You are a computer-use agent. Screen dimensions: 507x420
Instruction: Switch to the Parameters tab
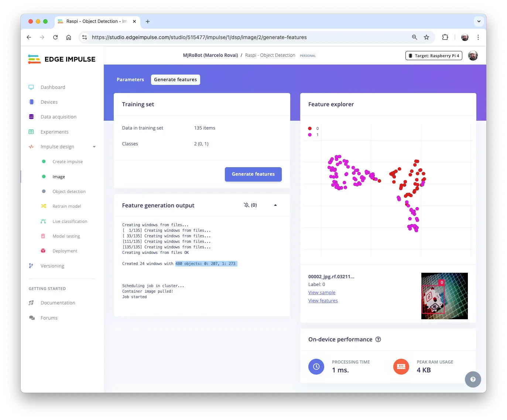pyautogui.click(x=130, y=80)
